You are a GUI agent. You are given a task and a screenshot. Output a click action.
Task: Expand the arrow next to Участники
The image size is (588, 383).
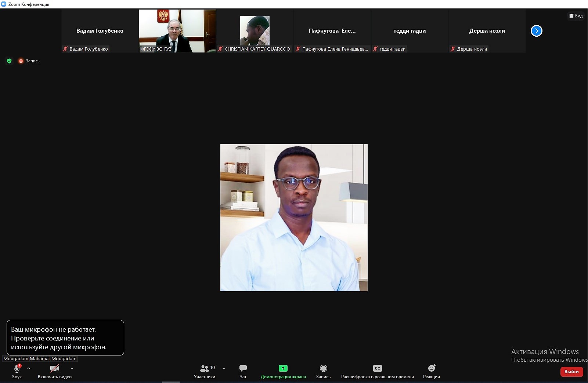tap(224, 368)
